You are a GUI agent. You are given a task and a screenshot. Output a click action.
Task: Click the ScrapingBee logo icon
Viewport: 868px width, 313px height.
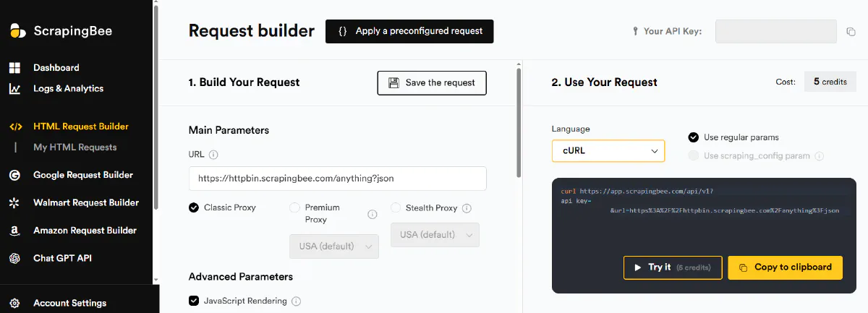point(17,31)
